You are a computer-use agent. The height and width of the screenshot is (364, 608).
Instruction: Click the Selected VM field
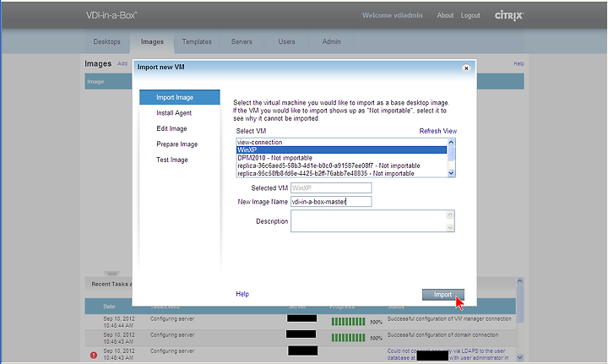331,188
